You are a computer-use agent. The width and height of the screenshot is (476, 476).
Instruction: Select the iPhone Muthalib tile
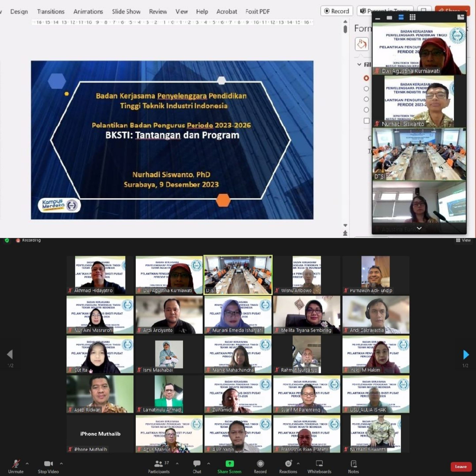(100, 434)
